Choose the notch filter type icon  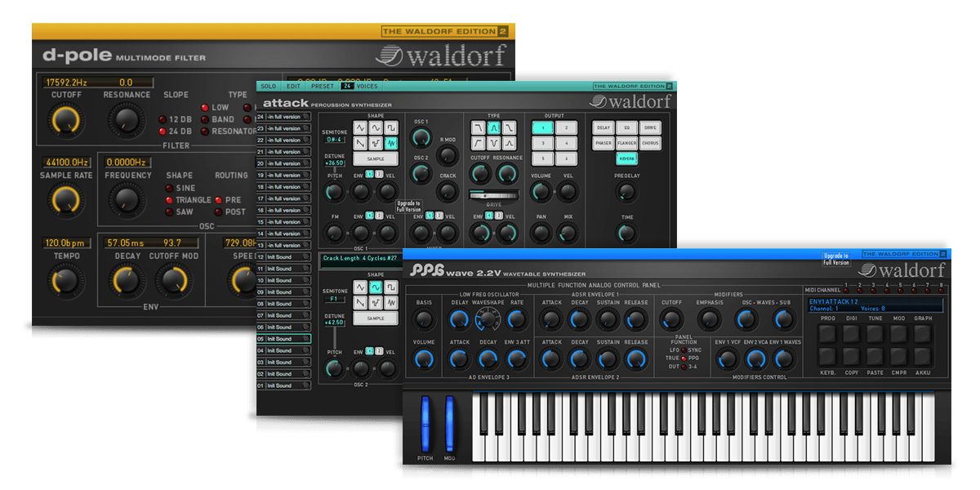[x=494, y=143]
